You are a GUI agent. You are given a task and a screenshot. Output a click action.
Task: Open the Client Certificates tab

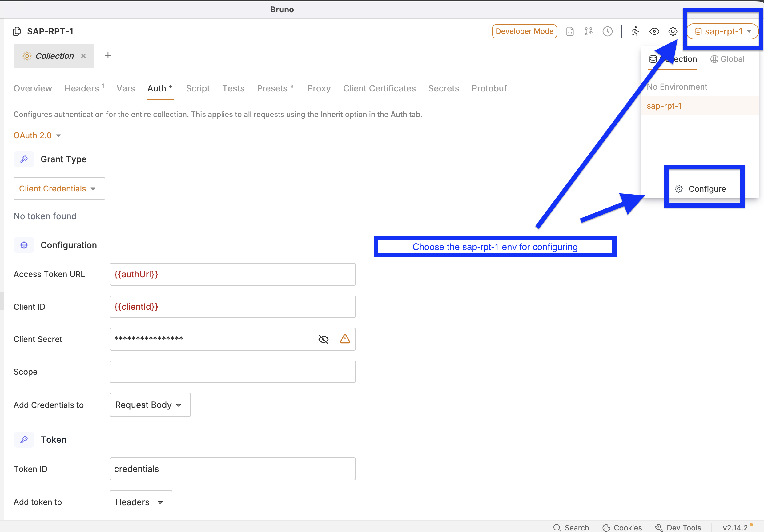click(x=379, y=88)
